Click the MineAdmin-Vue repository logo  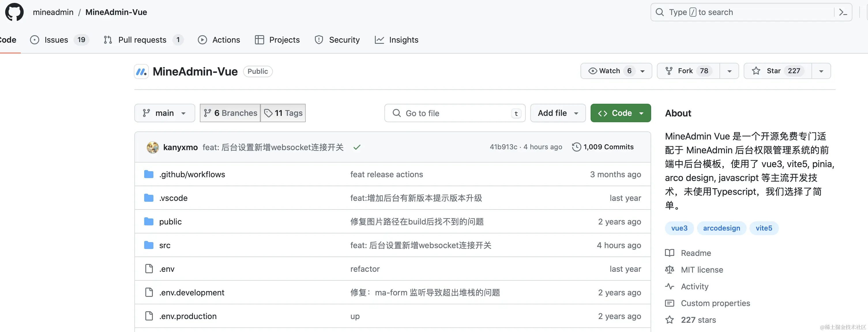pos(141,71)
